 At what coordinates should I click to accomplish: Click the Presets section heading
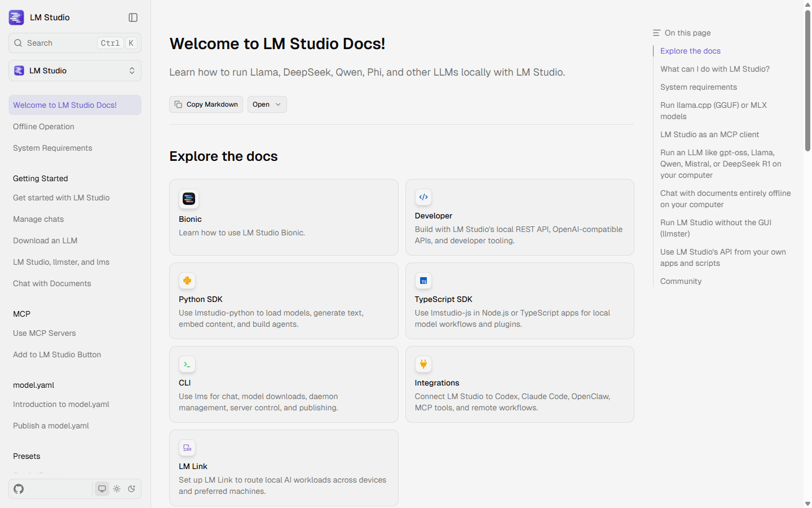[x=27, y=456]
